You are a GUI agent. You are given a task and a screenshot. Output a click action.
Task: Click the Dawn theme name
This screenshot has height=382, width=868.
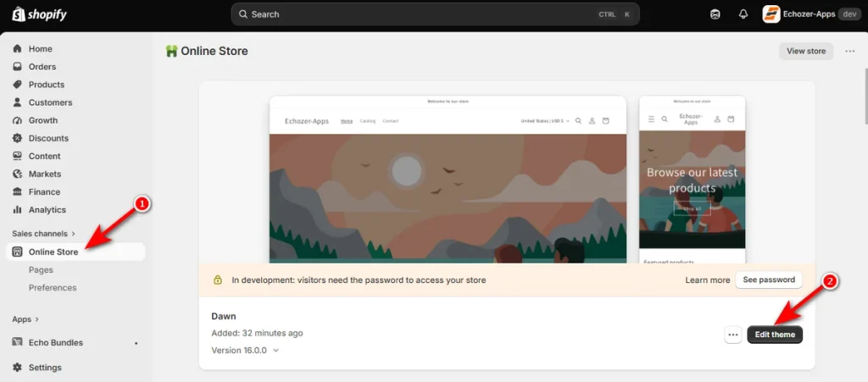(x=224, y=316)
